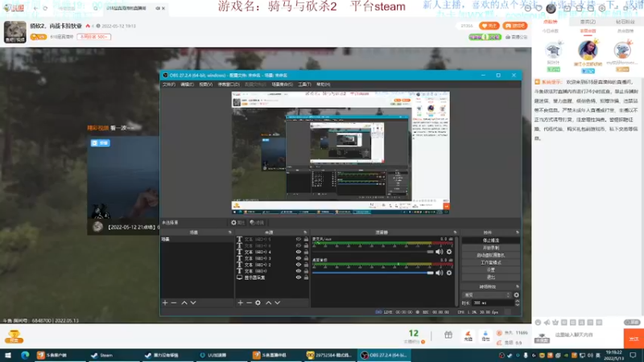
Task: Lock the 文本 (GDI+) 2 source
Action: click(x=306, y=265)
